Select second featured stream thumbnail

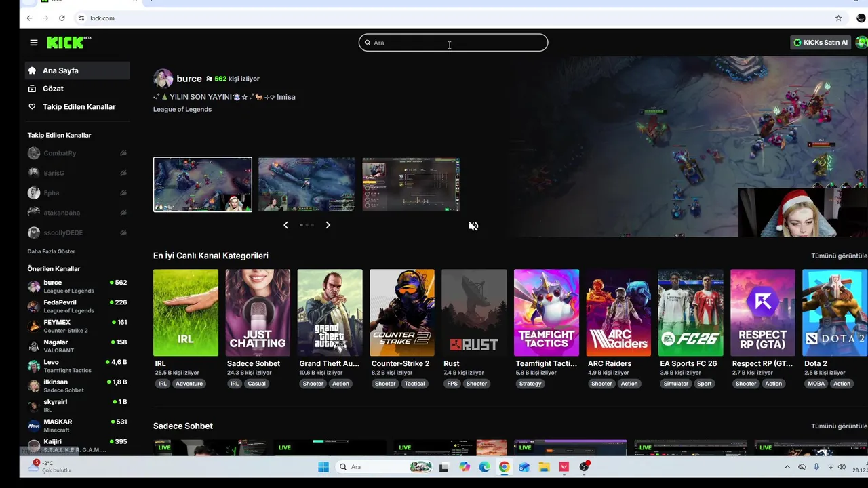click(x=307, y=184)
